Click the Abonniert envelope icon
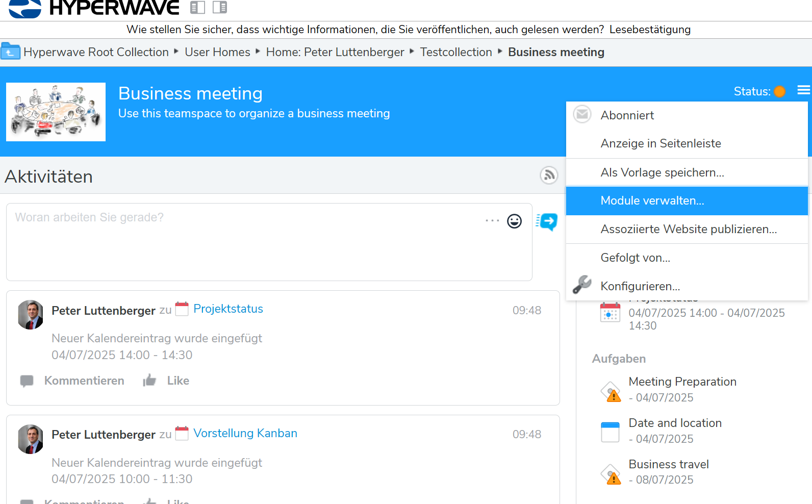This screenshot has height=504, width=812. pyautogui.click(x=582, y=114)
